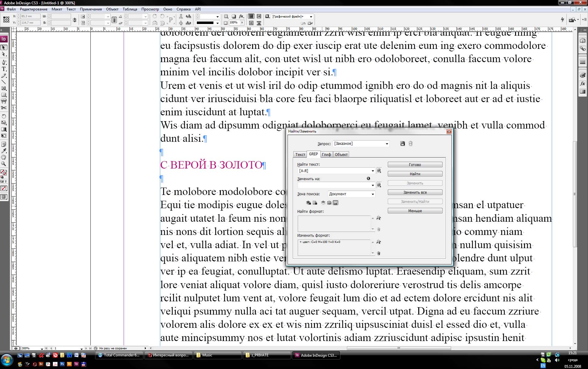
Task: Select the Gradient Swatch tool
Action: [x=4, y=129]
